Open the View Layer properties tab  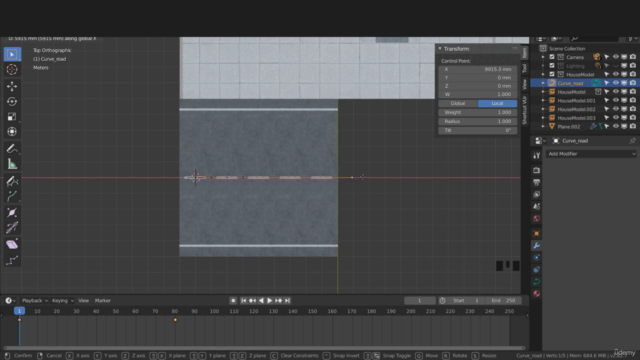click(x=537, y=194)
